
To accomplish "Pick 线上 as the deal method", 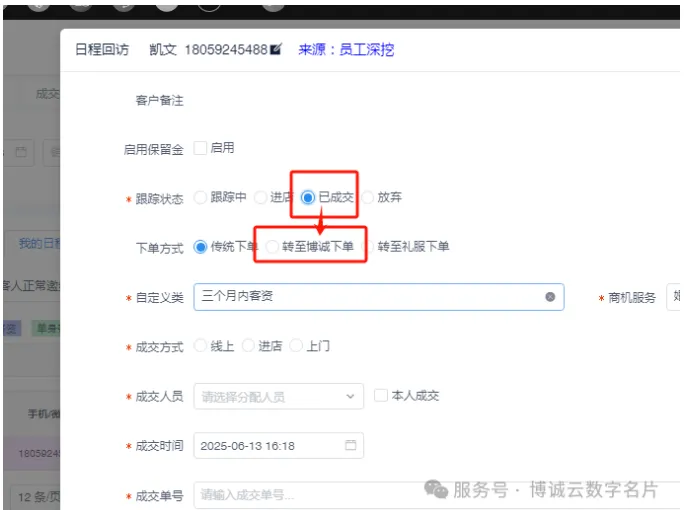I will [200, 346].
